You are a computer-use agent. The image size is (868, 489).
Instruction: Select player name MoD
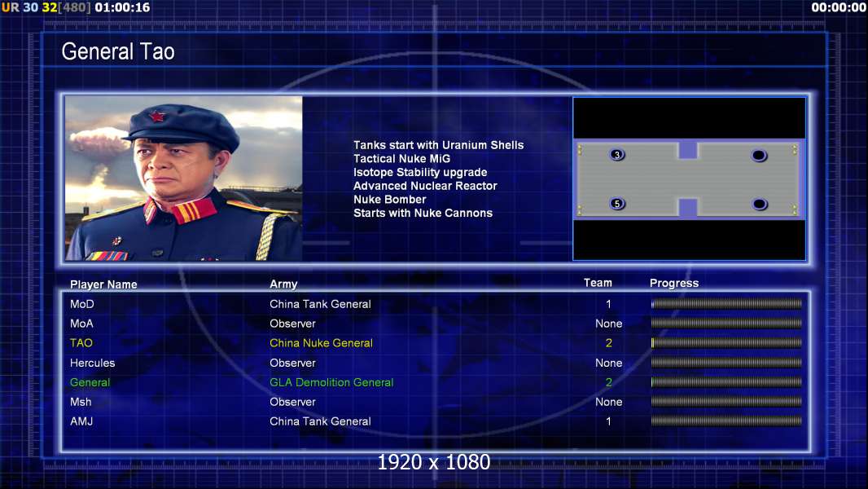82,304
